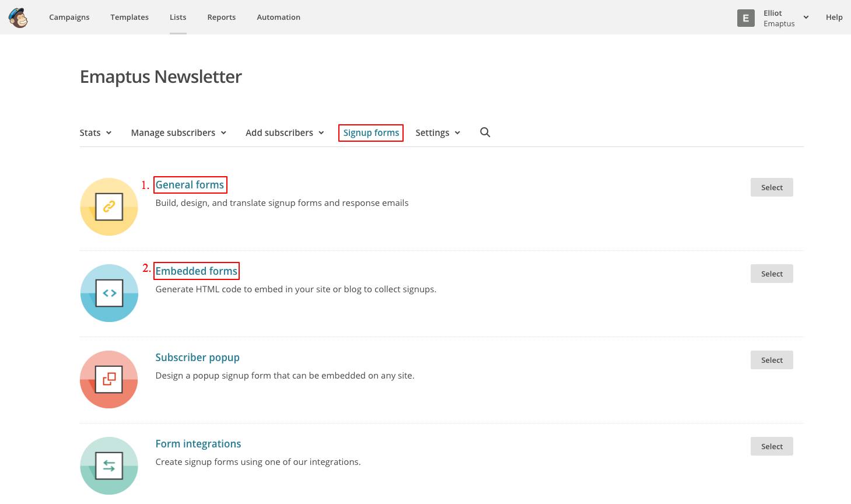851x504 pixels.
Task: Click the Help link
Action: 834,17
